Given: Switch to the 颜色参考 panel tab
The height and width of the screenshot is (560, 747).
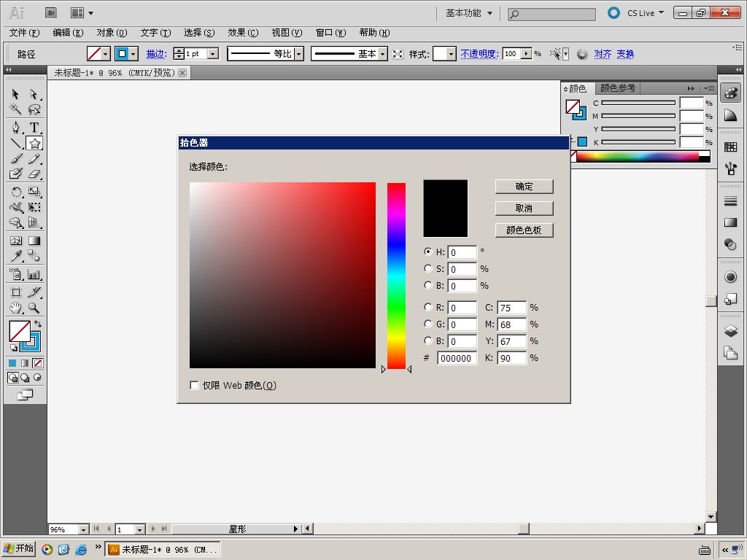Looking at the screenshot, I should (x=617, y=88).
